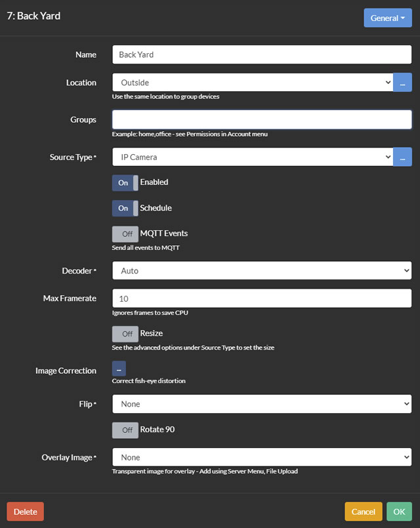The width and height of the screenshot is (420, 528).
Task: Click the ellipsis button beside Source Type
Action: pos(402,157)
